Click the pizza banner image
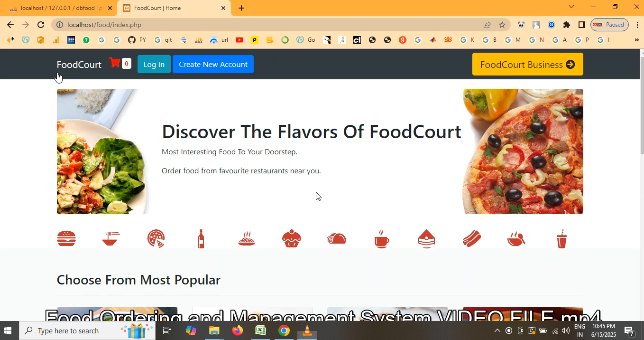644x340 pixels. click(523, 151)
